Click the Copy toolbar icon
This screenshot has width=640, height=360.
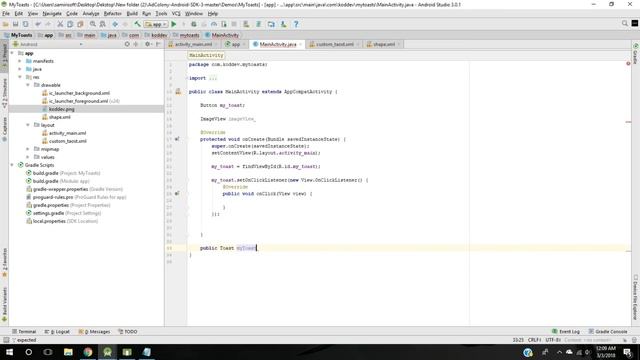pos(70,24)
